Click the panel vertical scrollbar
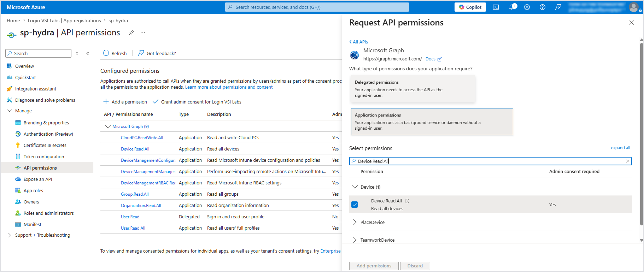644x272 pixels. pyautogui.click(x=641, y=134)
